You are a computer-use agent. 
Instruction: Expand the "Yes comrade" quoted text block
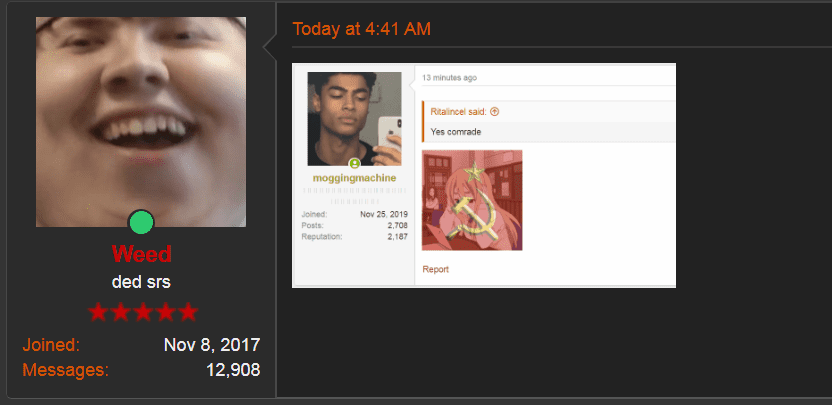[x=549, y=132]
